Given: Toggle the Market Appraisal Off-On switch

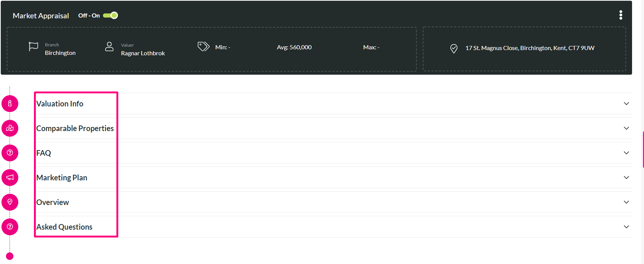Looking at the screenshot, I should 110,15.
